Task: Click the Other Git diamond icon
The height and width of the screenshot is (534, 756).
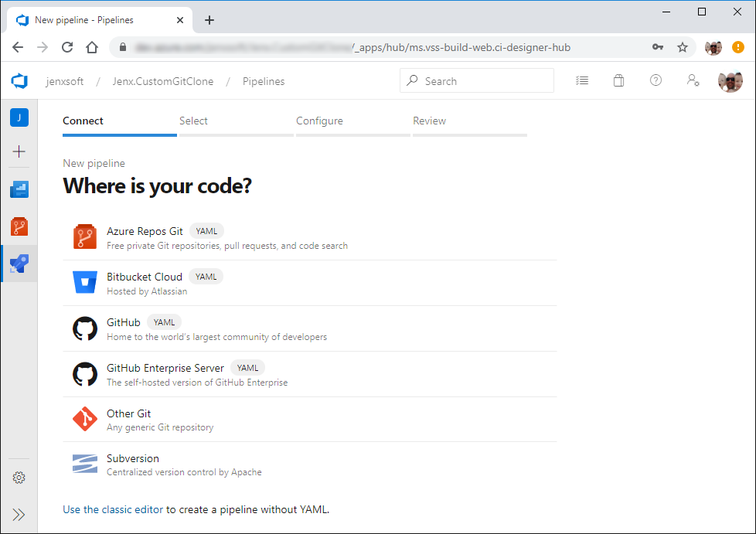Action: coord(85,419)
